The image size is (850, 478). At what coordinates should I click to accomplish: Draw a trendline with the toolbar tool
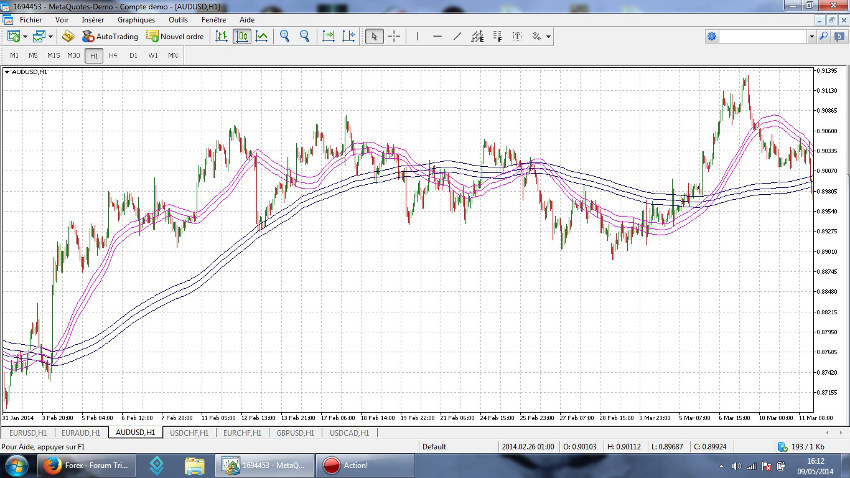(457, 36)
